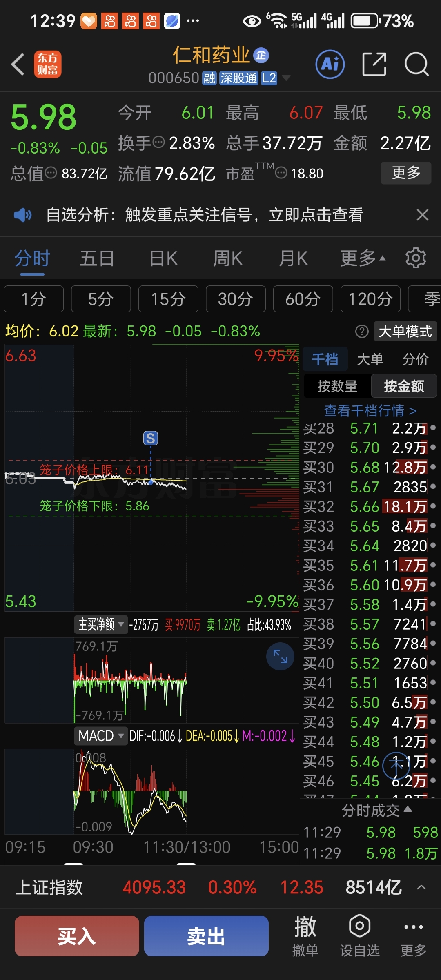Tap the L2 level badge
The image size is (441, 980).
269,78
